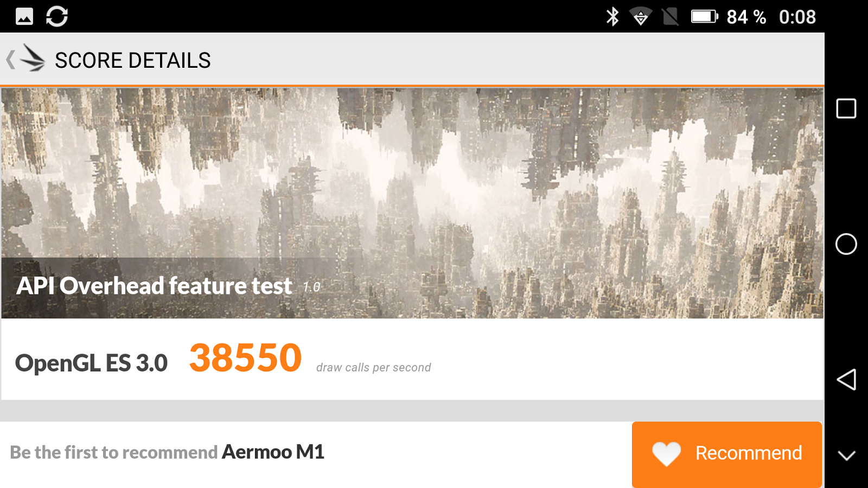Screen dimensions: 868x488
Task: Tap the battery icon showing 84 %
Action: tap(704, 17)
